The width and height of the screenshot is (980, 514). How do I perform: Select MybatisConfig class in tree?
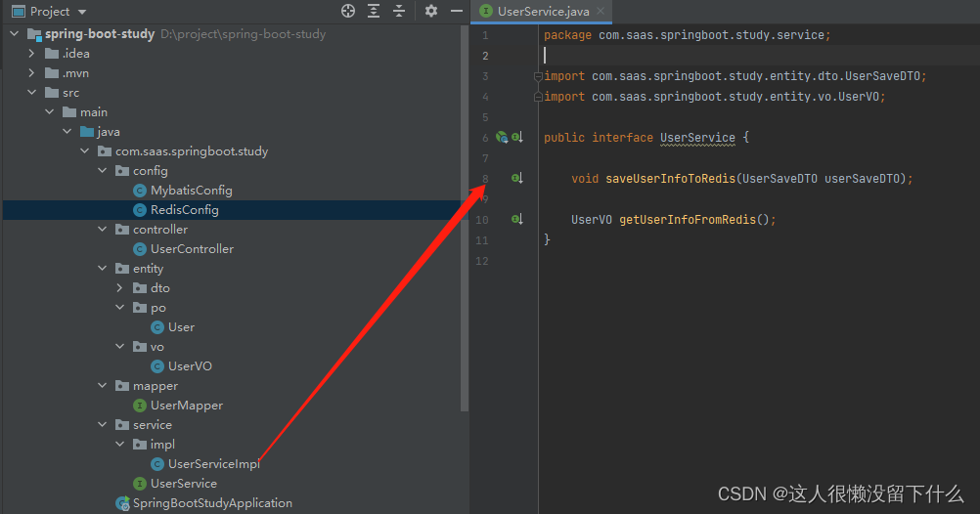click(x=192, y=191)
